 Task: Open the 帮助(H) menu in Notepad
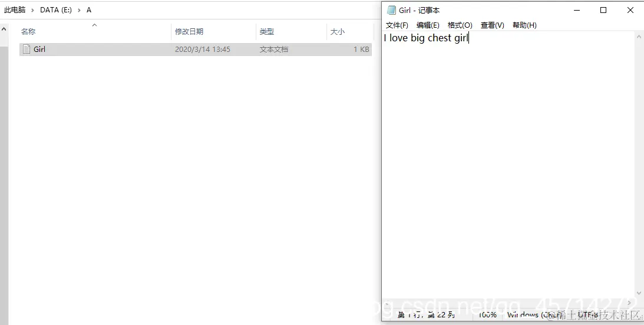pyautogui.click(x=524, y=25)
